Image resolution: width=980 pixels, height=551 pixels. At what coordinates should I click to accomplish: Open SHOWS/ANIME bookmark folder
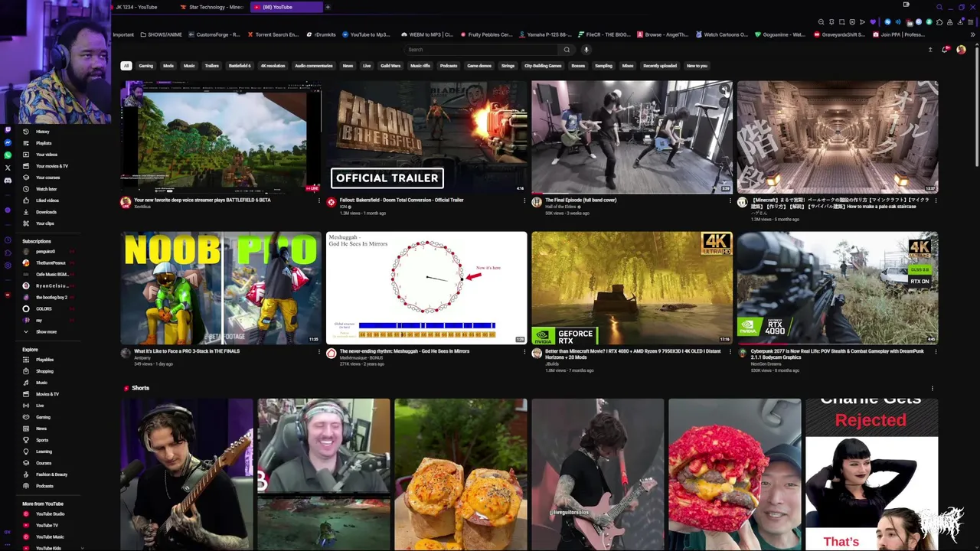pyautogui.click(x=162, y=34)
